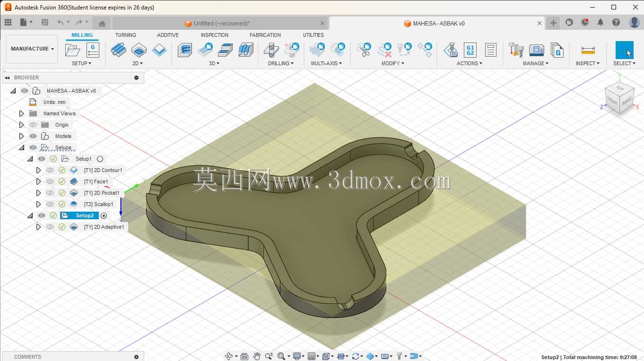Expand the Named Views tree node
The image size is (644, 361).
tap(21, 113)
